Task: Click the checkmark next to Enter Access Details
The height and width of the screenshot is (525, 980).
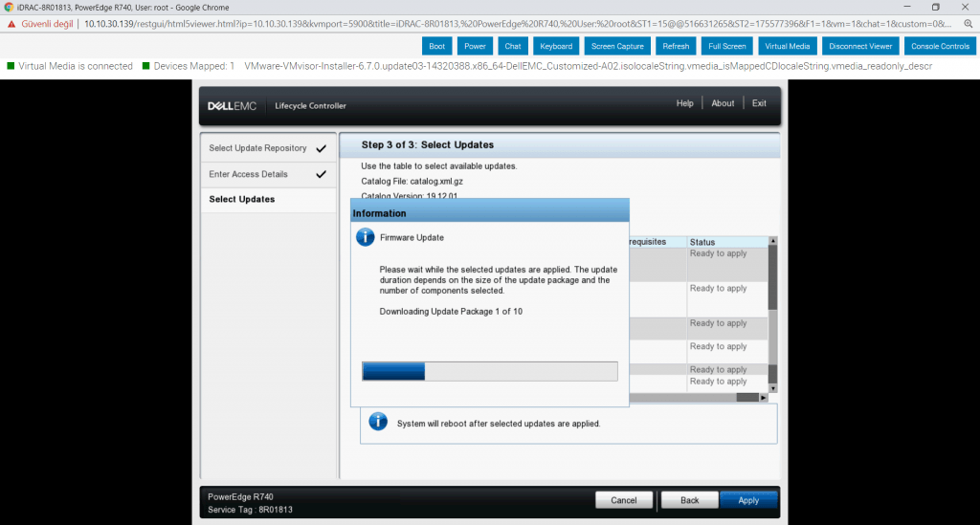Action: pyautogui.click(x=321, y=174)
